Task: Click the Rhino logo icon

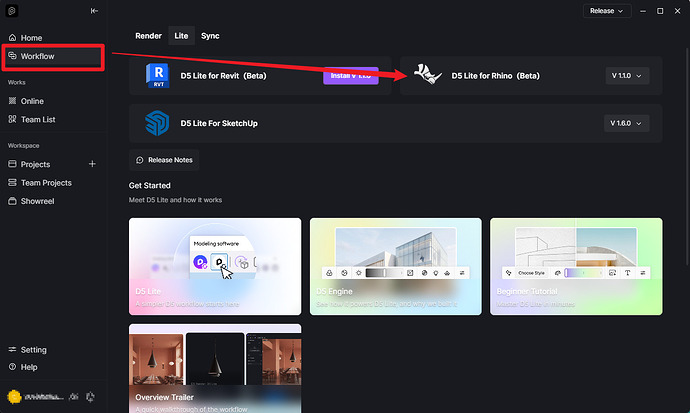Action: (427, 75)
